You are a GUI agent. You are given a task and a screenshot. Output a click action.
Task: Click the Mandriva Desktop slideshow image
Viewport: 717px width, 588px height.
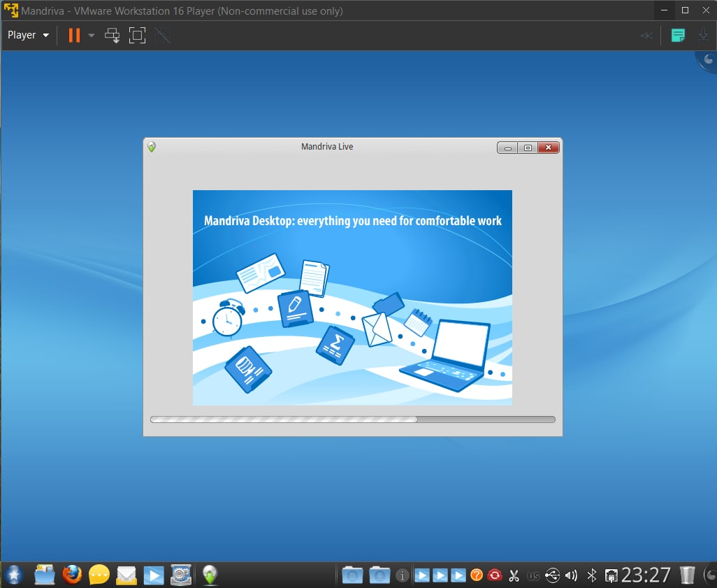352,297
